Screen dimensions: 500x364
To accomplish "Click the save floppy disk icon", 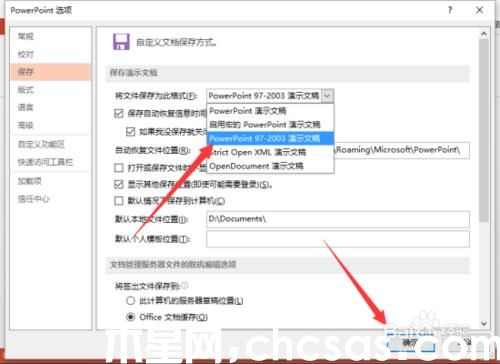I will click(121, 42).
